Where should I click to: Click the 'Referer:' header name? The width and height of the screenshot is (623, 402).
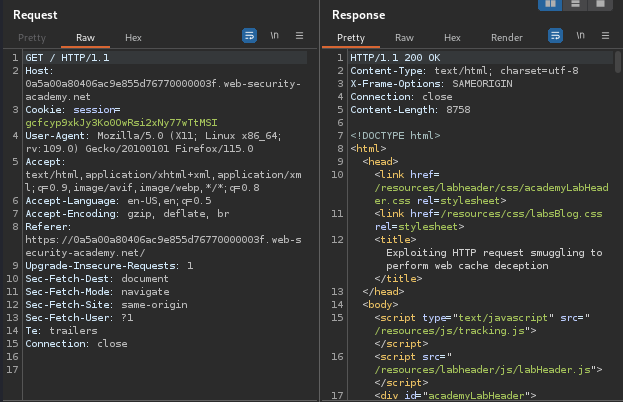(x=48, y=227)
